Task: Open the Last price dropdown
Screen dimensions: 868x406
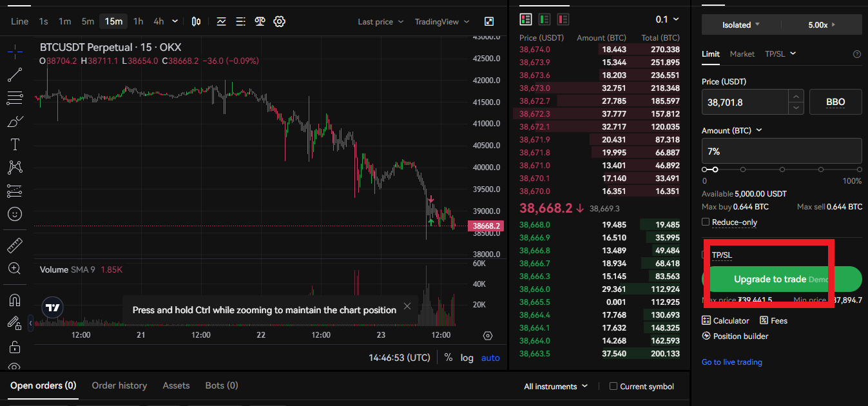Action: click(381, 22)
